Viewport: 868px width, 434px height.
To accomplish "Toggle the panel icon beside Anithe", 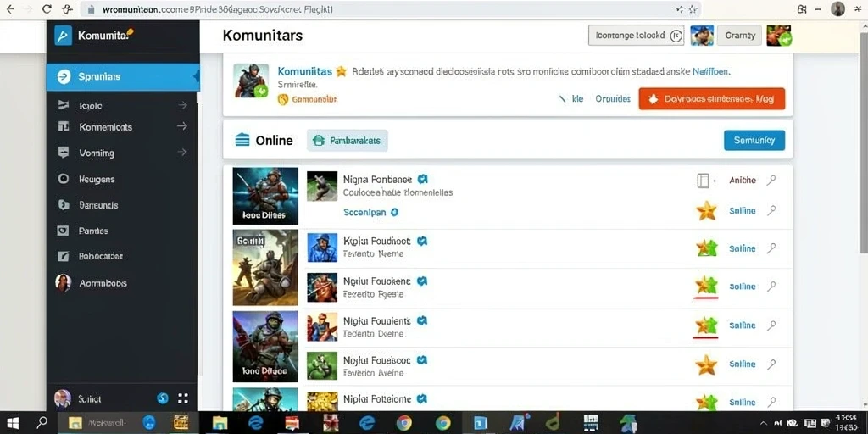I will (x=703, y=181).
